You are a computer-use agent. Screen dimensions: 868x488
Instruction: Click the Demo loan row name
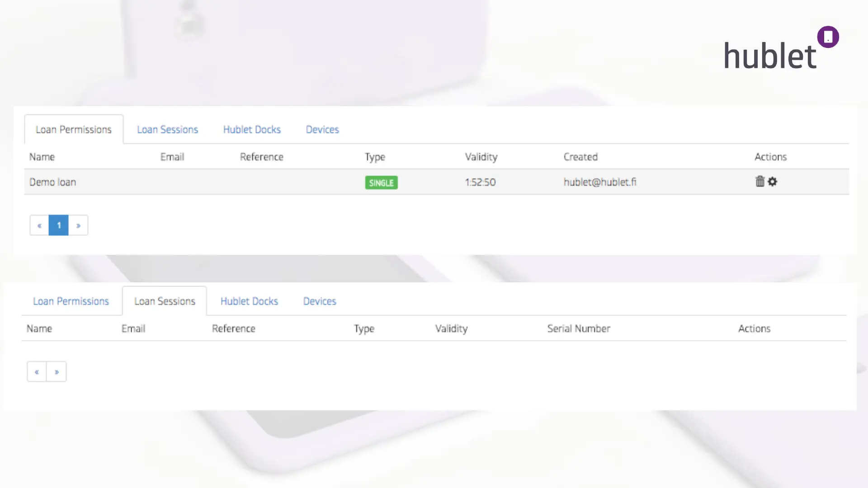click(x=53, y=182)
